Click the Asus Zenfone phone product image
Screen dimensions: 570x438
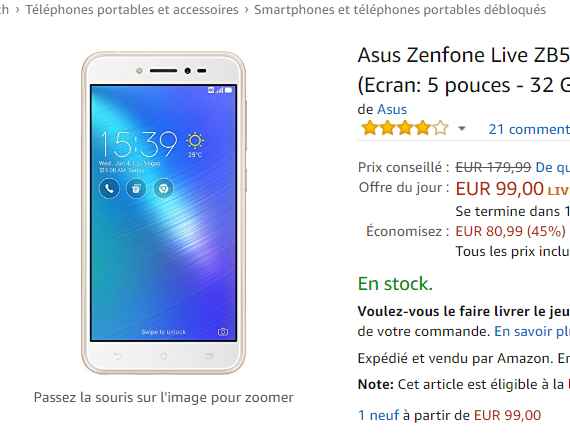pos(164,213)
